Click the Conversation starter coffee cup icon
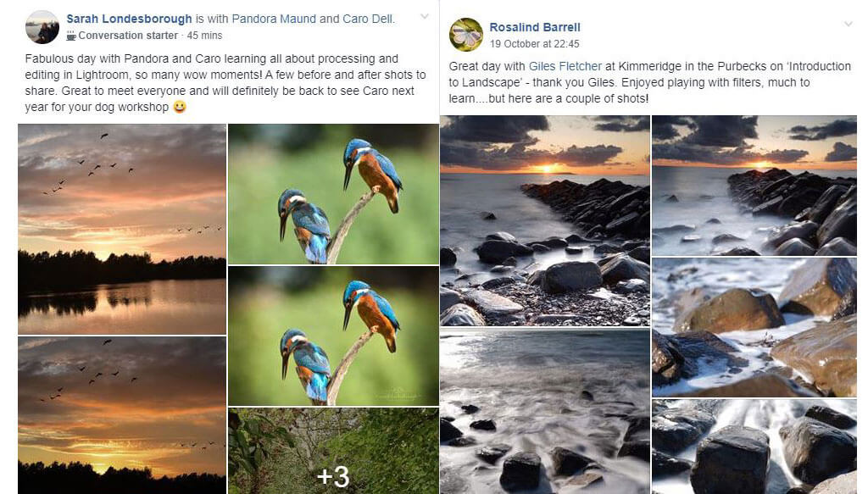 pos(71,36)
